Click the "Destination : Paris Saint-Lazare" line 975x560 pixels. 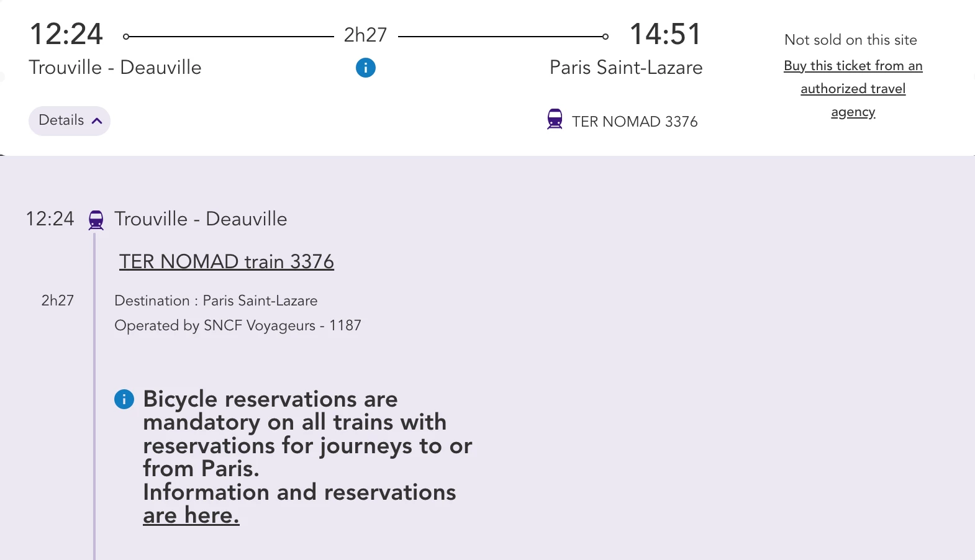click(216, 300)
